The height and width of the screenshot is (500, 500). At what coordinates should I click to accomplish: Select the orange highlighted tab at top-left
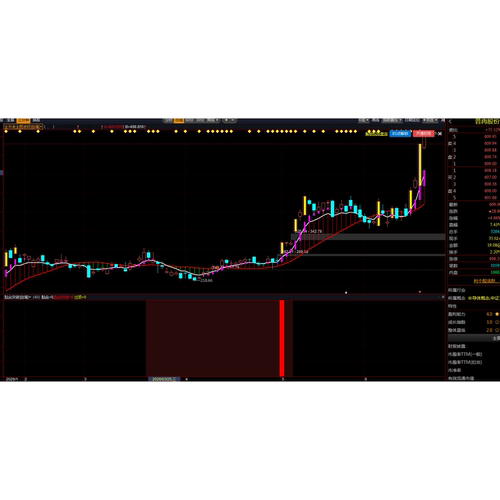point(23,120)
